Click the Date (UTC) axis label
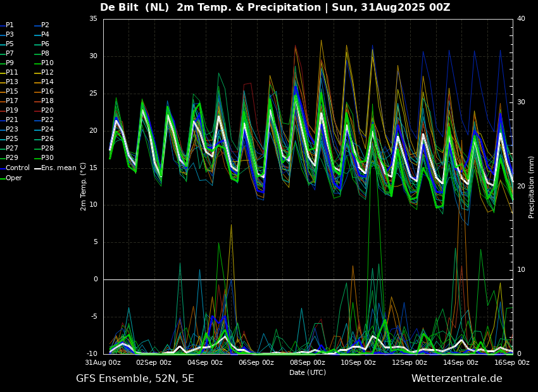Screen dimensions: 538x392 308,372
